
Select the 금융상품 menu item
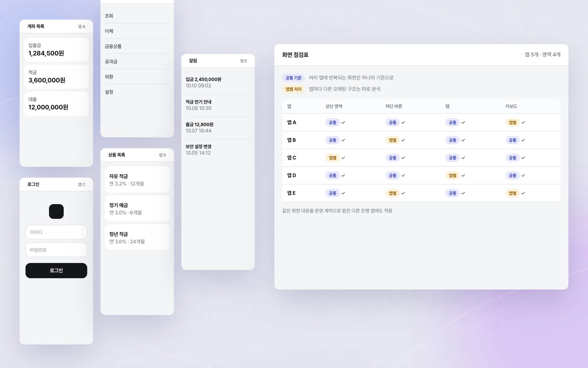coord(137,46)
